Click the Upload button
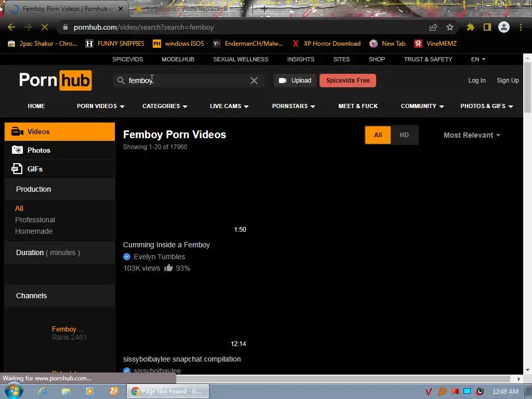This screenshot has width=532, height=399. click(295, 81)
